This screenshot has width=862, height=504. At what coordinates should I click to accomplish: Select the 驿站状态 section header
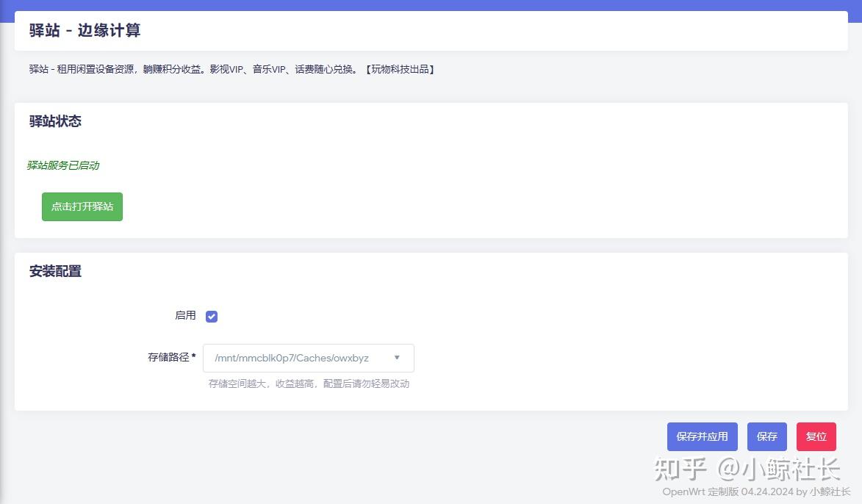click(55, 121)
